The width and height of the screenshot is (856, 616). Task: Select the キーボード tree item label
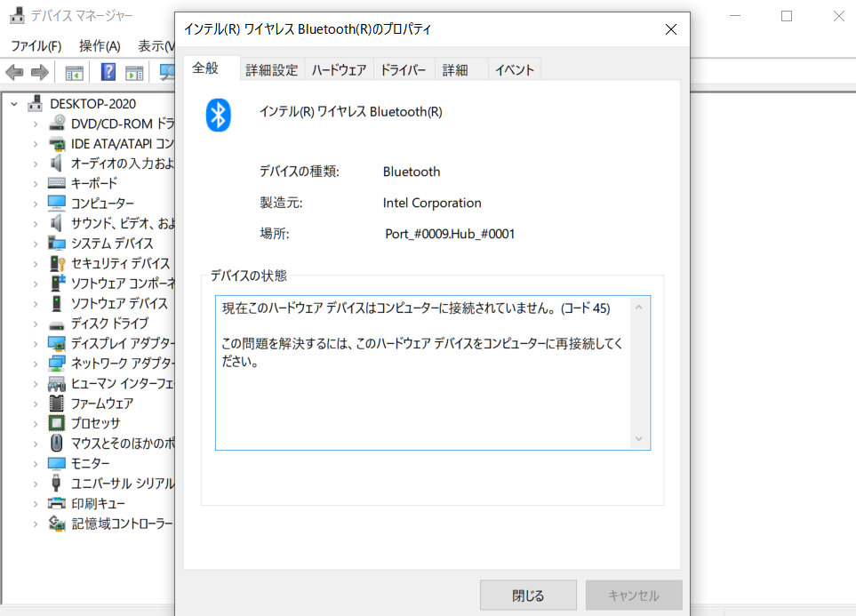click(94, 183)
